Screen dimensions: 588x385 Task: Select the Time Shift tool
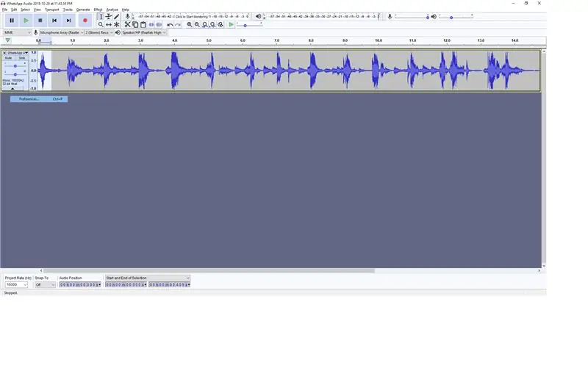(x=108, y=25)
